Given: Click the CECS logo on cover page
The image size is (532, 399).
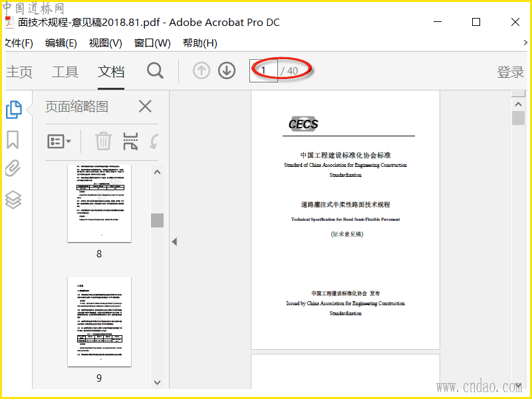Looking at the screenshot, I should point(303,124).
